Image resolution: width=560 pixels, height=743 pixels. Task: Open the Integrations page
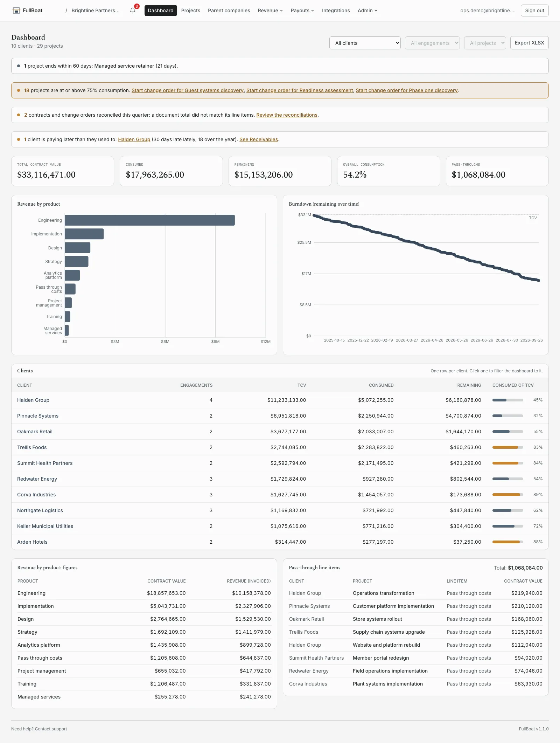click(336, 11)
